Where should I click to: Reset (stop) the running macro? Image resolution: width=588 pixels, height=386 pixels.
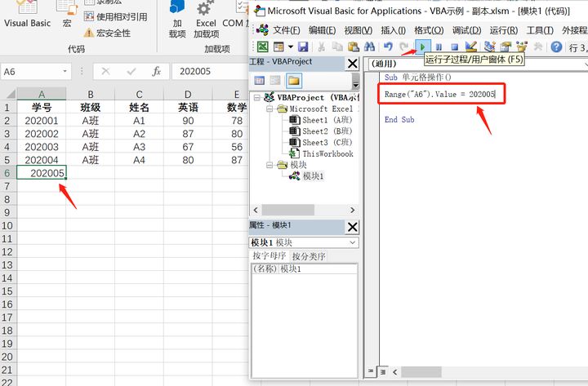coord(455,47)
